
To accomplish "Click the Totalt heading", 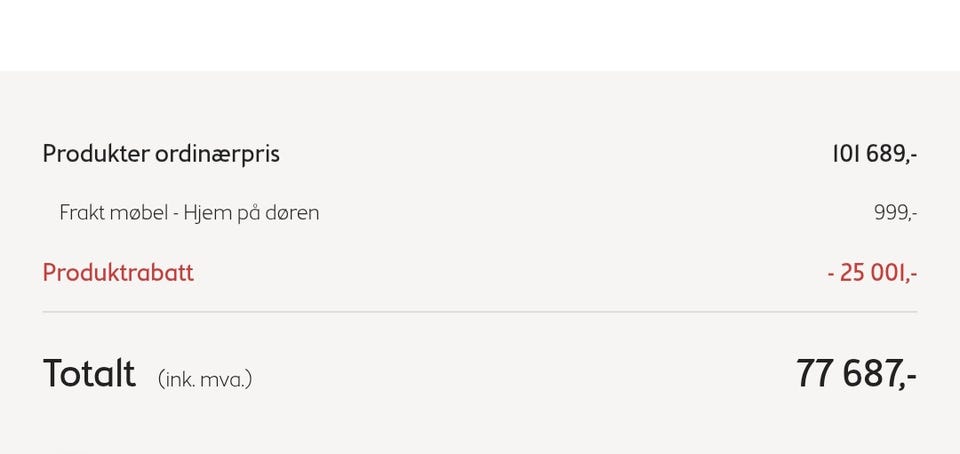I will pos(89,373).
